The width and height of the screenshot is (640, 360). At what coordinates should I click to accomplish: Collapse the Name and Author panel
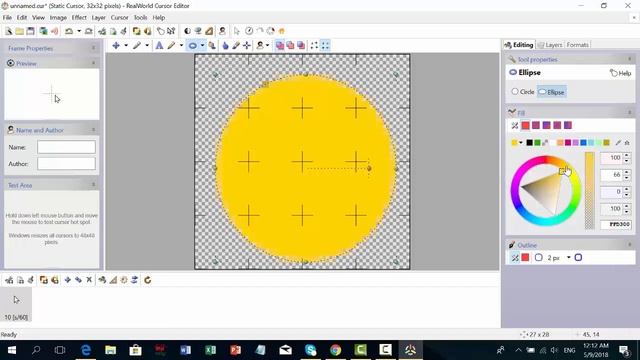pyautogui.click(x=93, y=130)
